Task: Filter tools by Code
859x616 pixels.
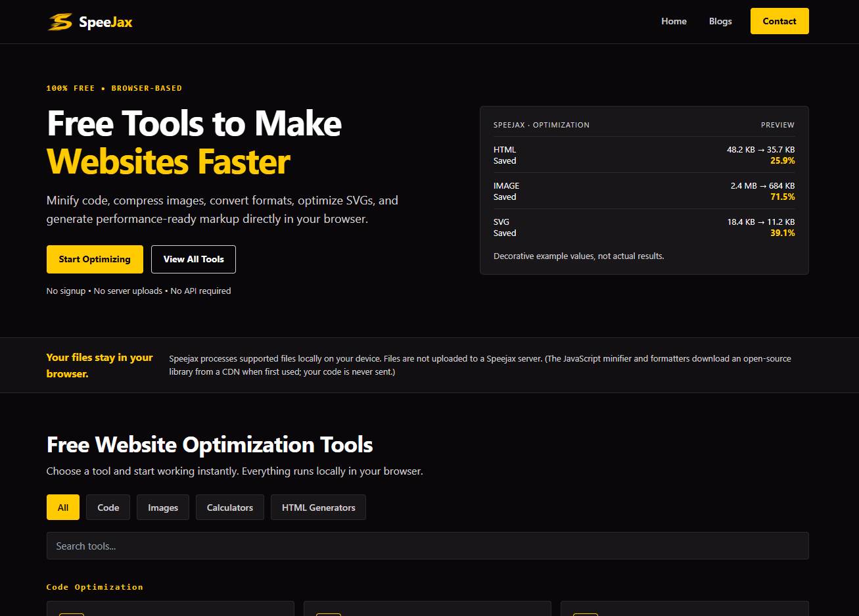Action: point(108,508)
